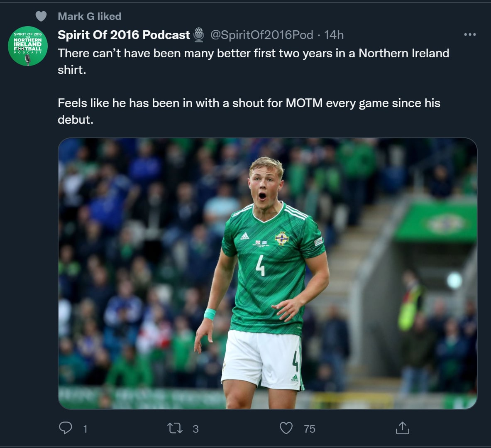Click the reply speech bubble icon
This screenshot has height=448, width=491.
tap(66, 428)
